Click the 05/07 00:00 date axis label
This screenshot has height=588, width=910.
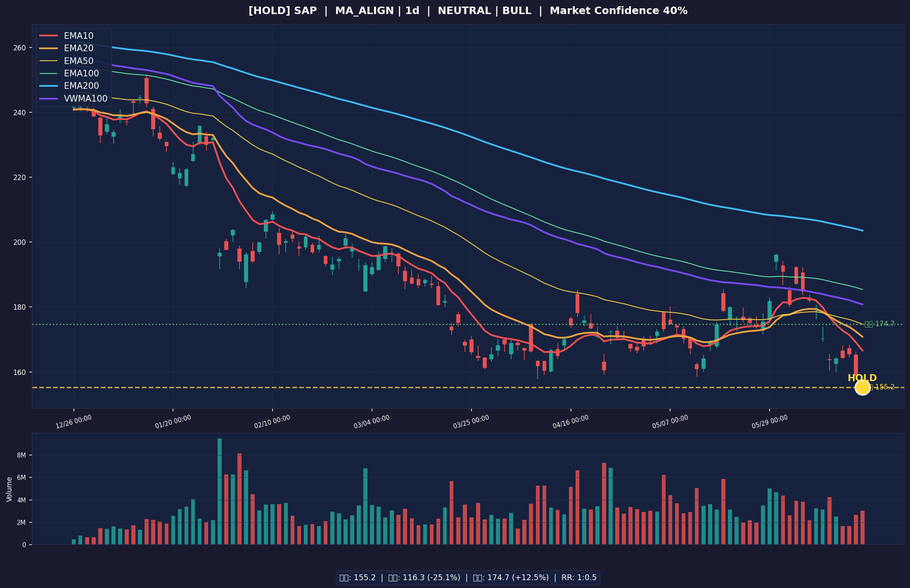(670, 422)
